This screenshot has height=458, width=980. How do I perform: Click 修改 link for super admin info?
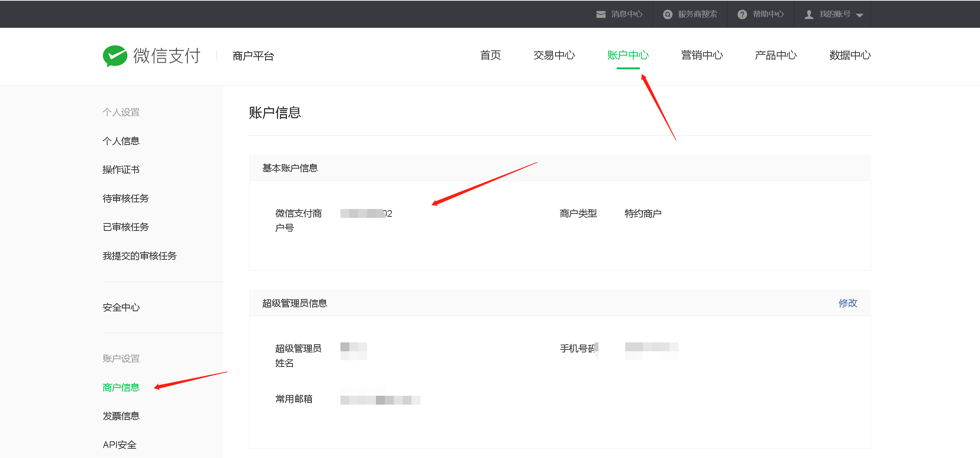coord(848,303)
